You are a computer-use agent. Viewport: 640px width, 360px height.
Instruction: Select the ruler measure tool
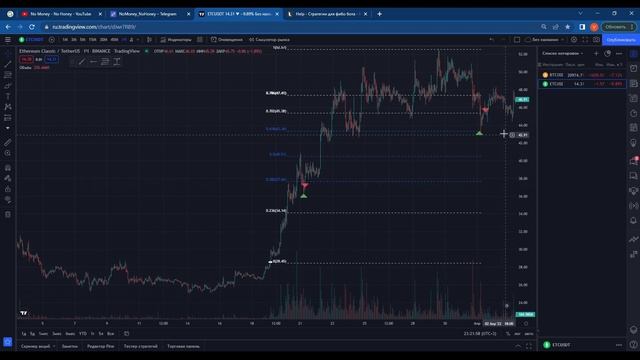pyautogui.click(x=8, y=142)
